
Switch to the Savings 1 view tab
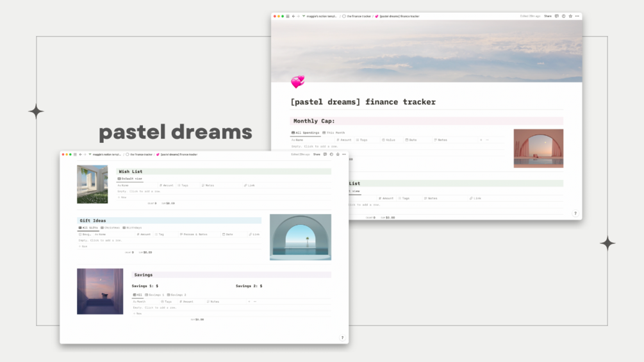(154, 295)
